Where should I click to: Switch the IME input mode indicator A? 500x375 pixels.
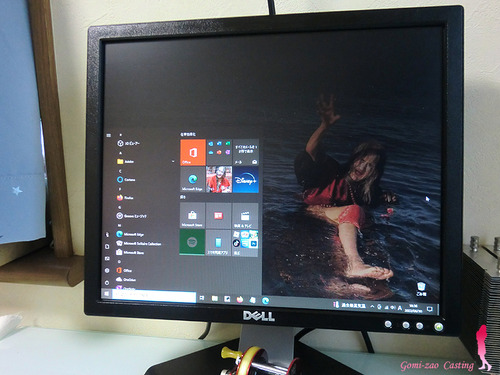pos(400,308)
